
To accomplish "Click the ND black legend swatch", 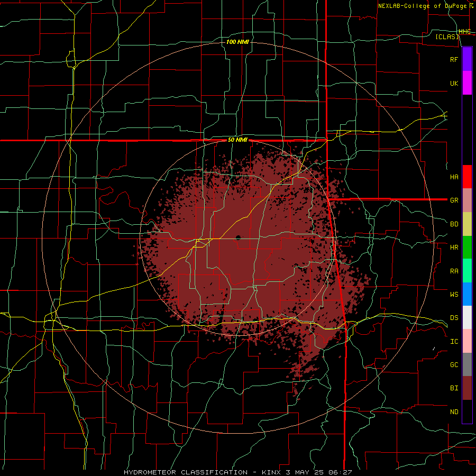I will pos(467,411).
